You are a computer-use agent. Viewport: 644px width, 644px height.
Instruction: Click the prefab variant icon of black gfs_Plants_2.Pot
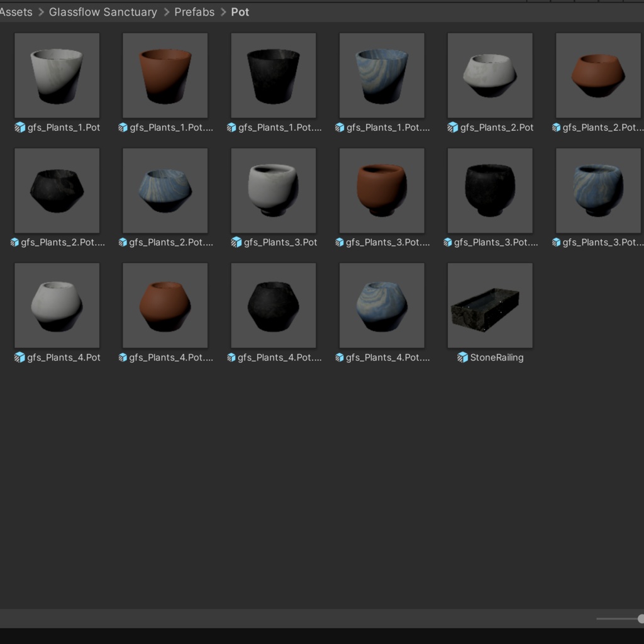point(14,242)
